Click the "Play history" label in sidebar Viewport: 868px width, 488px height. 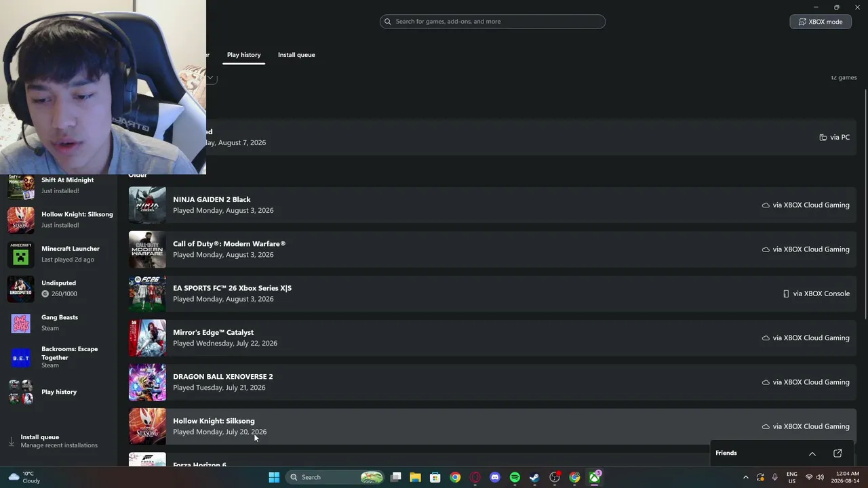[59, 392]
